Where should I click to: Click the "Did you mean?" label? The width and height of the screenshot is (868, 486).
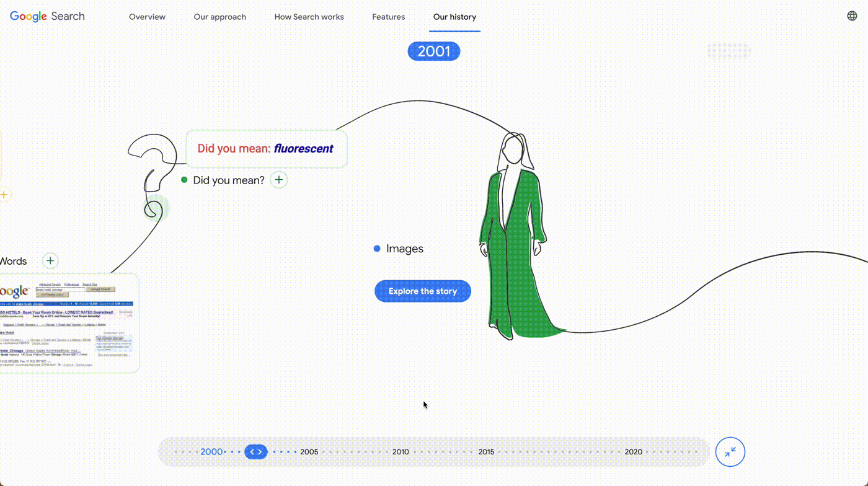[229, 180]
